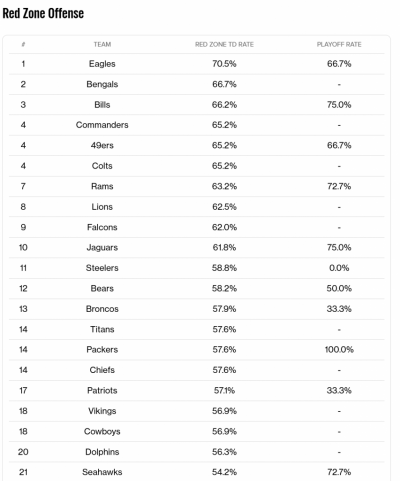Viewport: 400px width, 481px height.
Task: Click the 49ers team entry
Action: pos(102,145)
